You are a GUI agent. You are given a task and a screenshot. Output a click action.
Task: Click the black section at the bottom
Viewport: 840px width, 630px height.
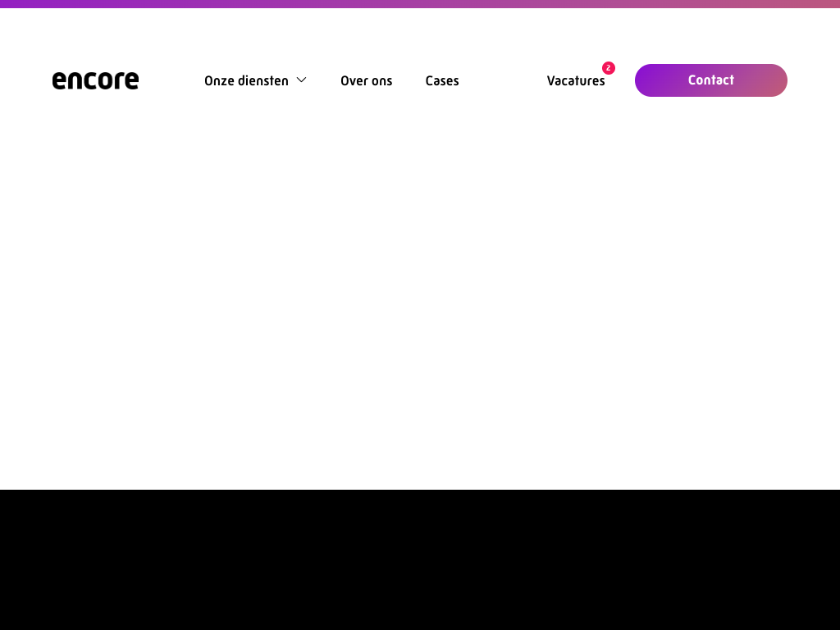click(x=420, y=559)
